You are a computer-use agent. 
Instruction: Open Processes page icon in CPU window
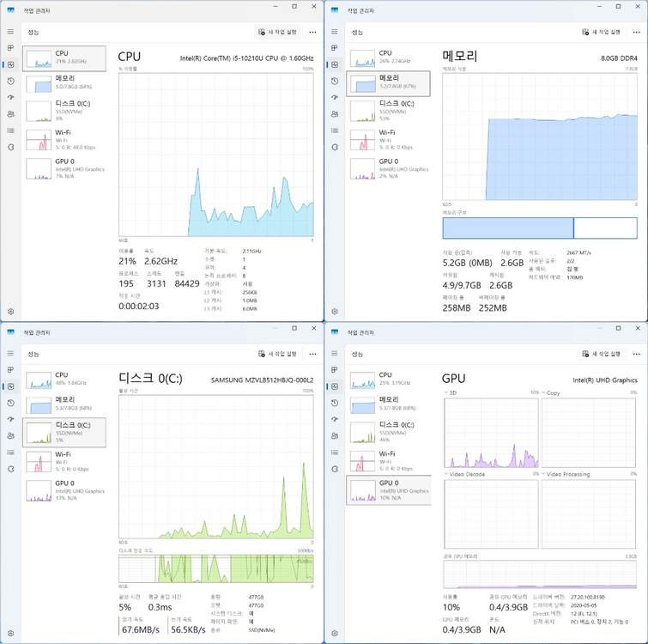pyautogui.click(x=11, y=48)
